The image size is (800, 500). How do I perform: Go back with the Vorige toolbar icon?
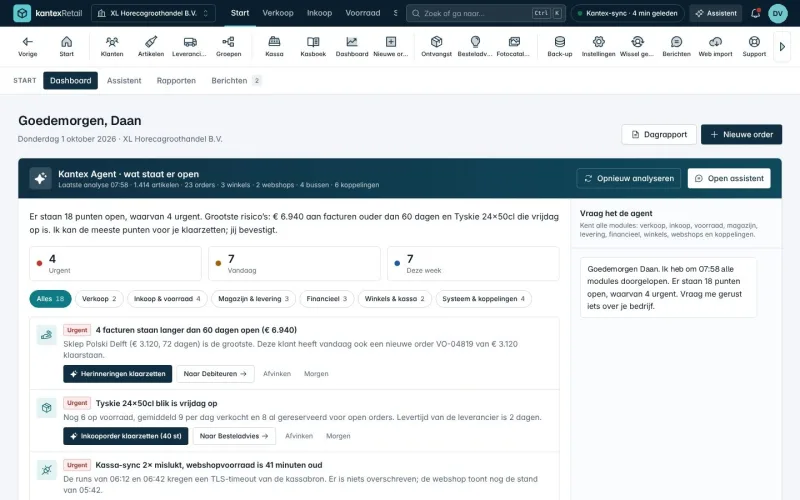(28, 46)
